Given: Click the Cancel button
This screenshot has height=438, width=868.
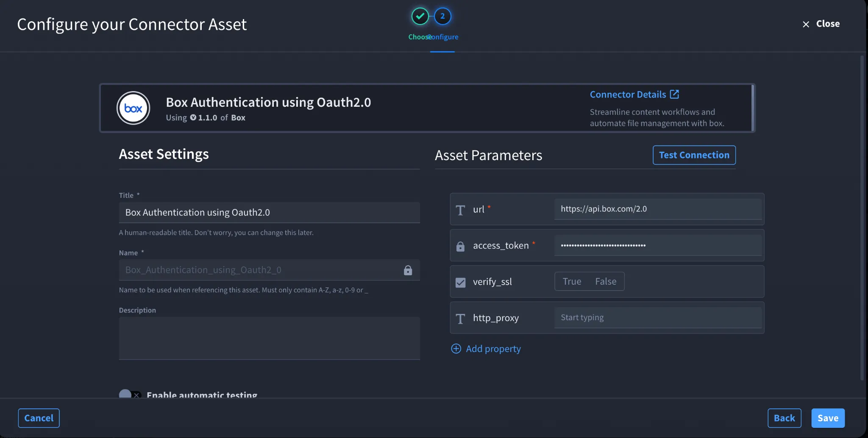Looking at the screenshot, I should point(39,418).
